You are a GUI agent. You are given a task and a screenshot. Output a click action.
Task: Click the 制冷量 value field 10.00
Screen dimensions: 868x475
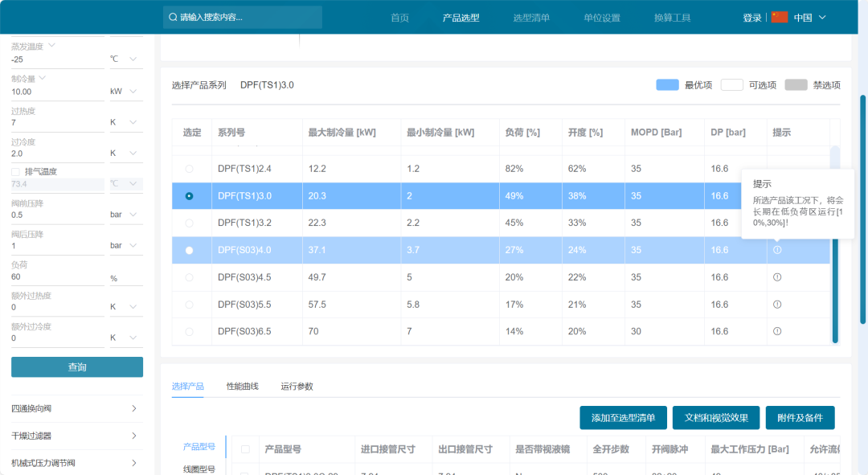pos(58,92)
